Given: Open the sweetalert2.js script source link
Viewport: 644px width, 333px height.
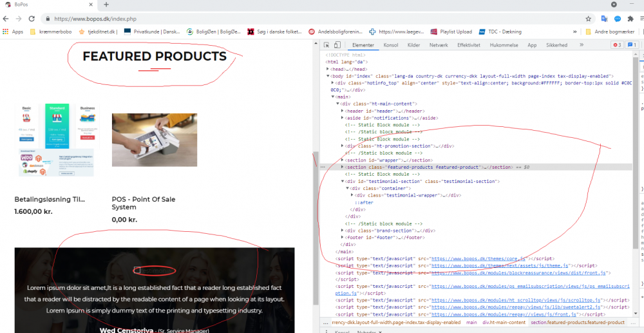Looking at the screenshot, I should (x=516, y=307).
